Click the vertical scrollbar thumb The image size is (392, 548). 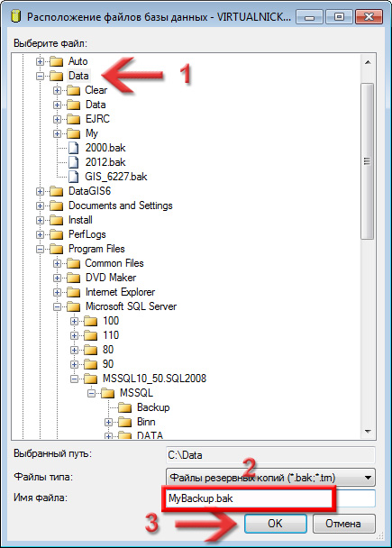[x=367, y=161]
